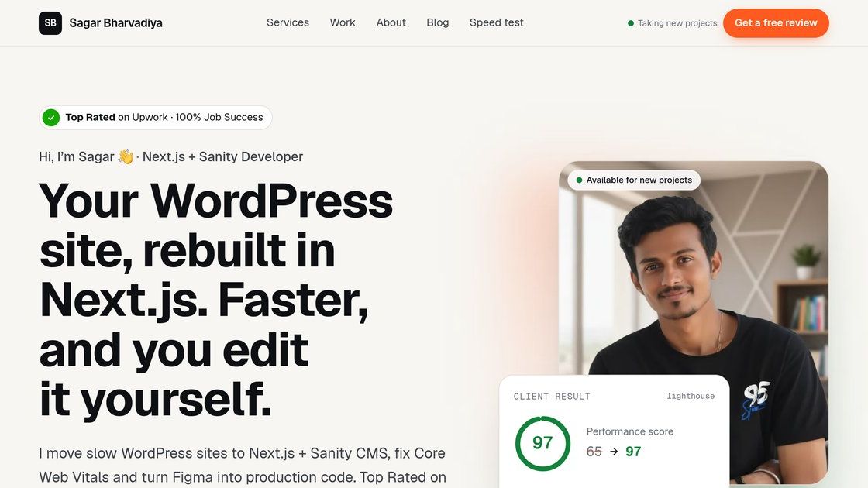Open the Services nav item
This screenshot has width=868, height=488.
point(288,22)
